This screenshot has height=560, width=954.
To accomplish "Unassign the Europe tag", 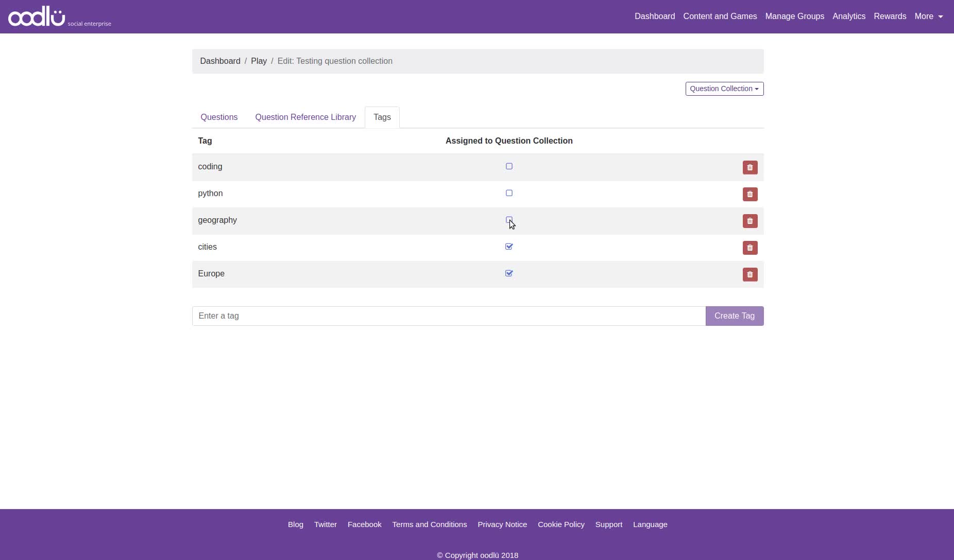I will 509,273.
